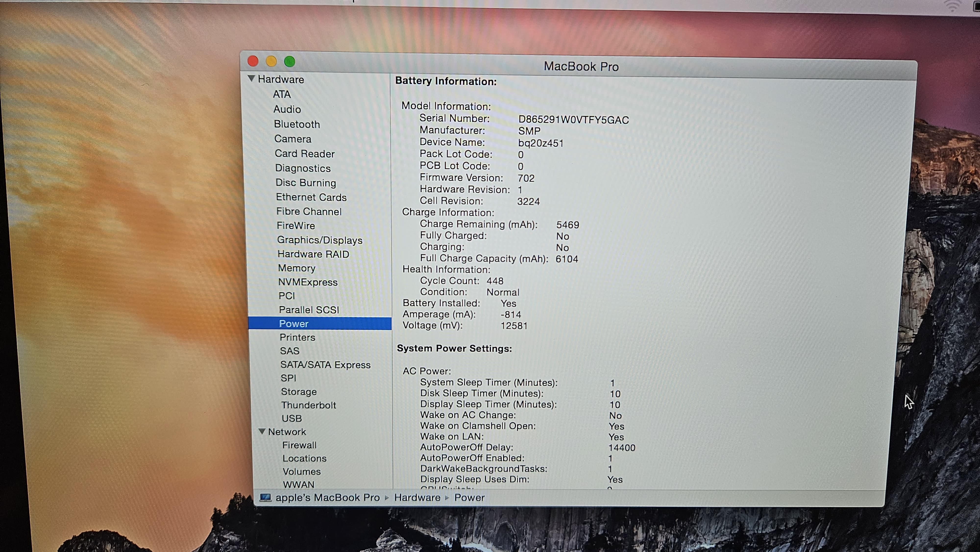Open Graphics/Displays information
The image size is (980, 552).
point(320,240)
